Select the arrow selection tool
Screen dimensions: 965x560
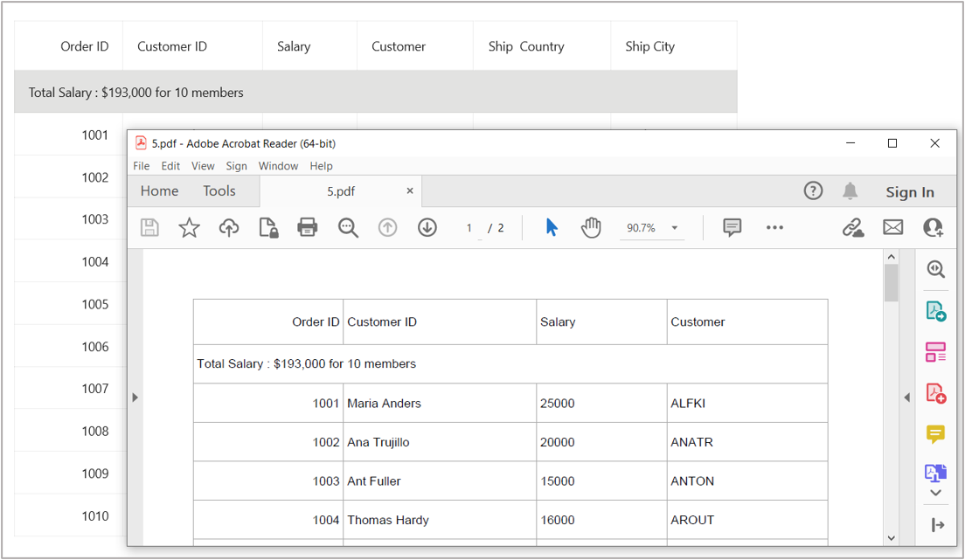pos(552,227)
